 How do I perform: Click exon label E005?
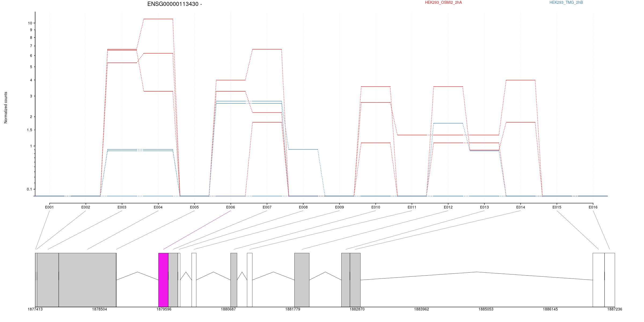(x=194, y=207)
